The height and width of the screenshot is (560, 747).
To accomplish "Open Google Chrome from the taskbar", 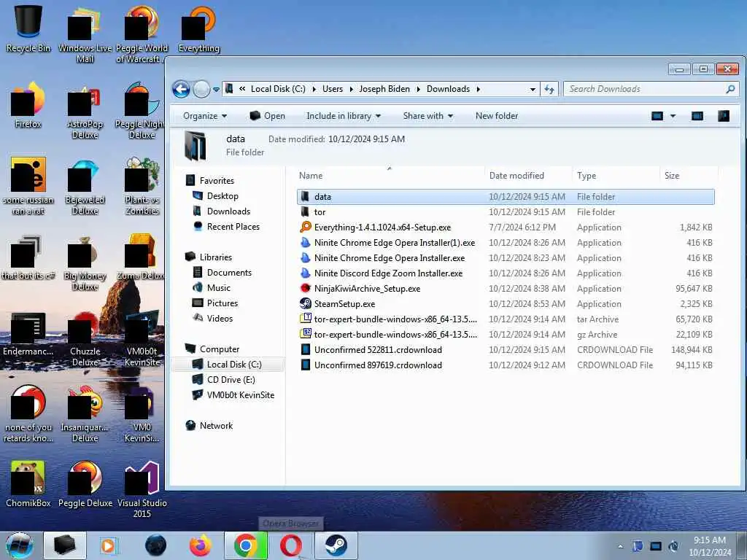I will [x=245, y=545].
